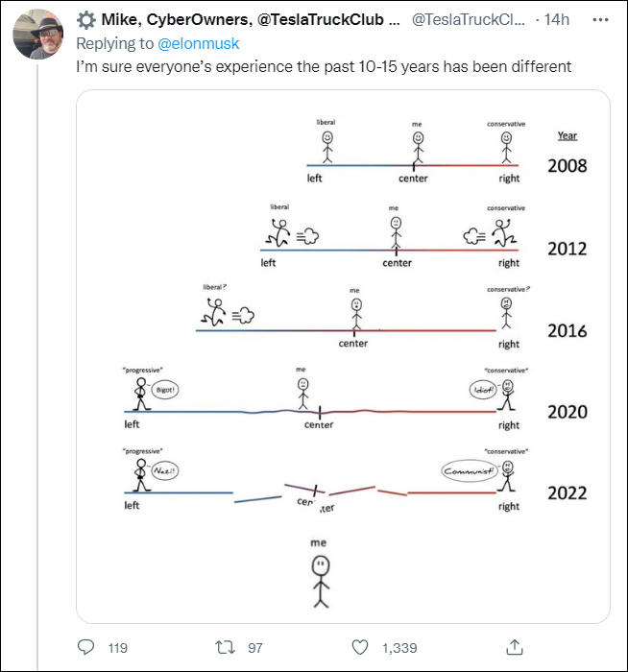Click the share upload icon
Image resolution: width=628 pixels, height=672 pixels.
[x=514, y=647]
